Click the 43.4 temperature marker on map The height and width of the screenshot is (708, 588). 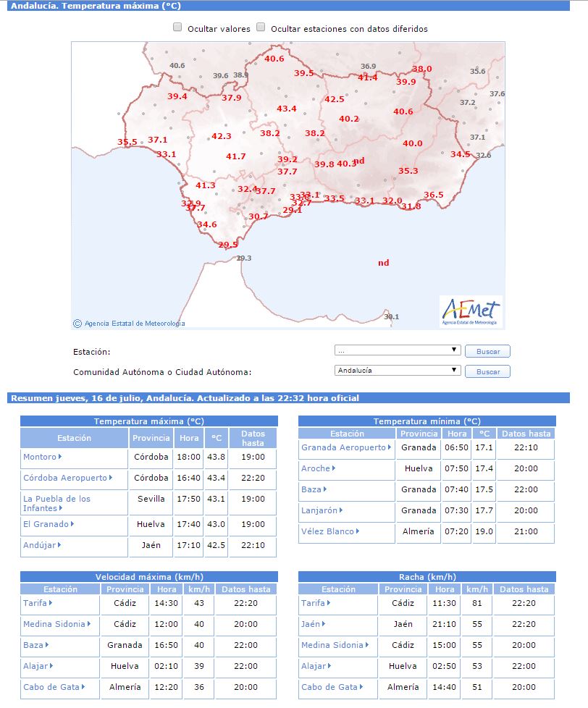point(287,109)
